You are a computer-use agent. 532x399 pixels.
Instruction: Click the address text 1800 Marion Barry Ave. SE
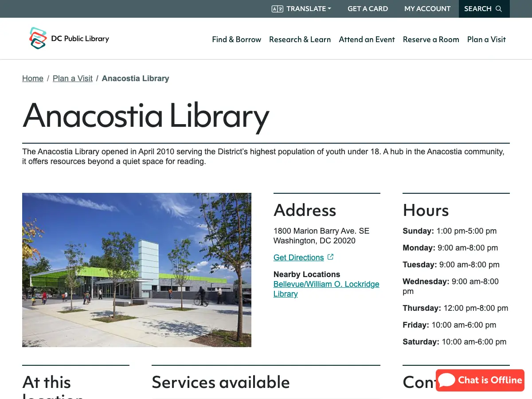tap(321, 231)
